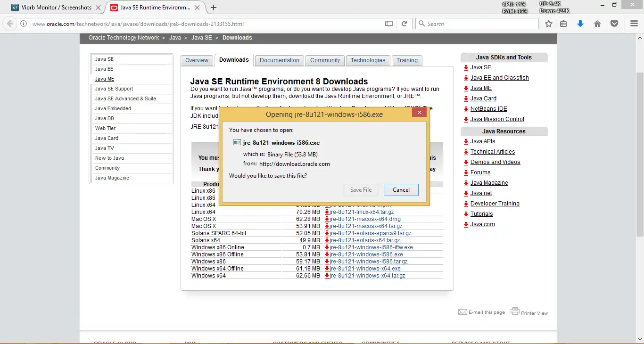
Task: Click red arrow icon beside Java.com
Action: pyautogui.click(x=466, y=225)
